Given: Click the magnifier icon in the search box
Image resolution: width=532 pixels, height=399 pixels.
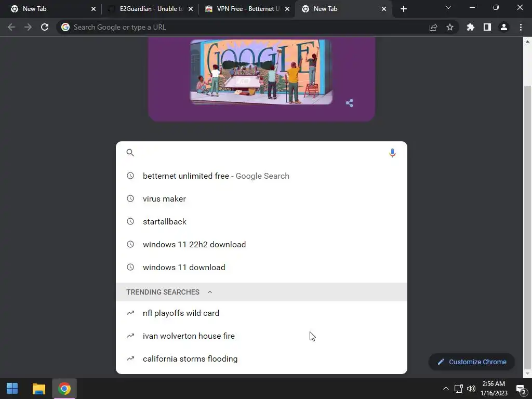Looking at the screenshot, I should tap(130, 153).
